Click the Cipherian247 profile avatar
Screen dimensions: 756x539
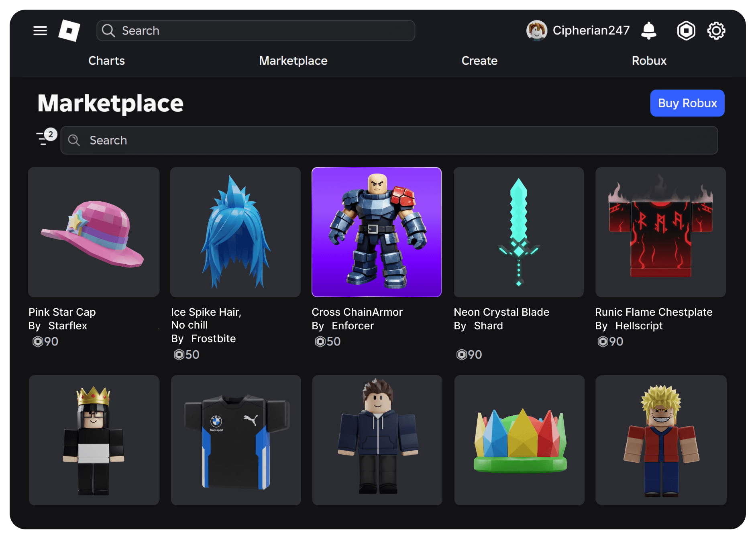536,31
